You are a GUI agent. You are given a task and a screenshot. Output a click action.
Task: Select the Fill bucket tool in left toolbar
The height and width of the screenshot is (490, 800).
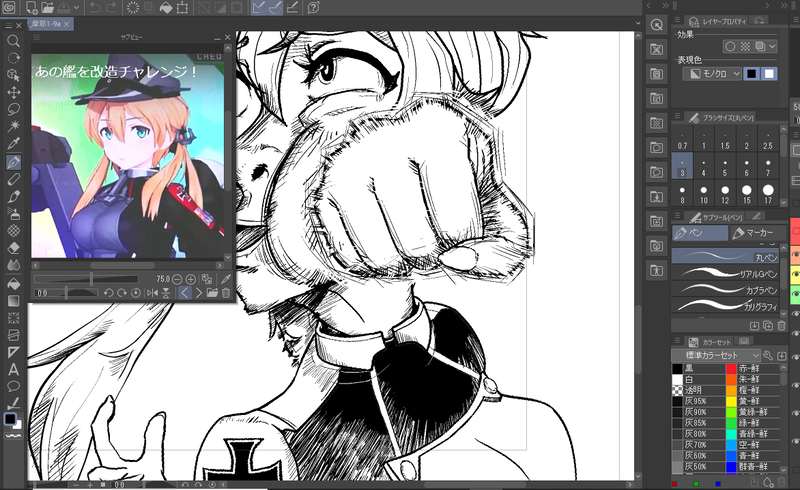click(13, 283)
